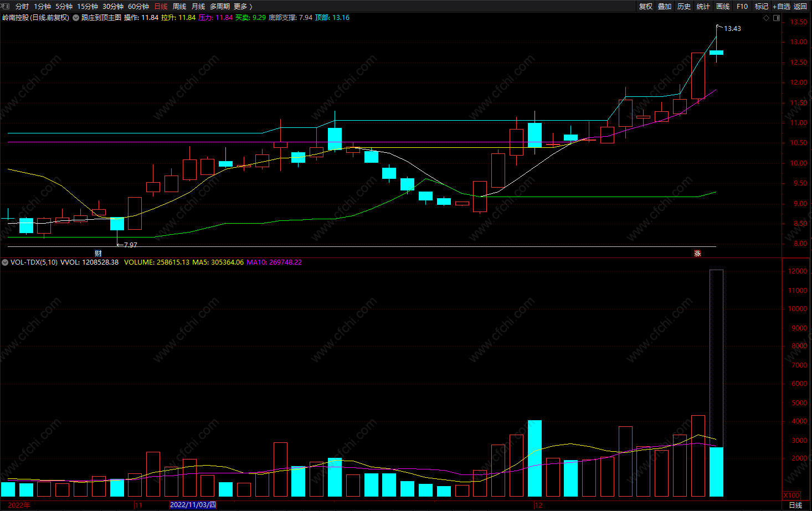Screen dimensions: 812x511
Task: Open F10 company information
Action: coord(742,7)
